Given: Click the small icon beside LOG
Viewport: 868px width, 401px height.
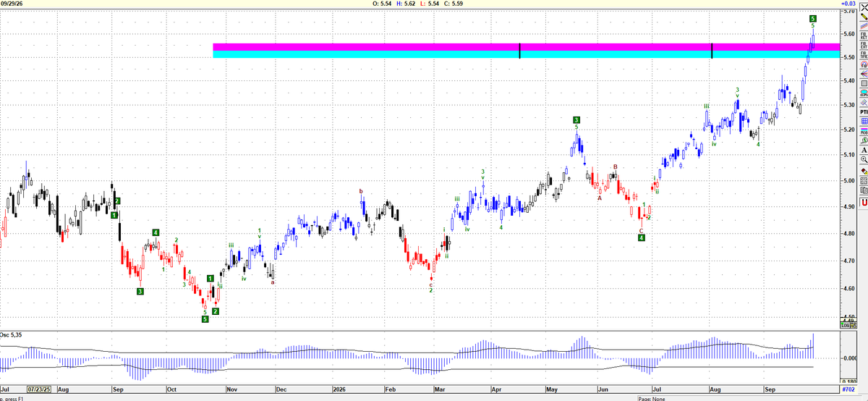Looking at the screenshot, I should [x=854, y=325].
